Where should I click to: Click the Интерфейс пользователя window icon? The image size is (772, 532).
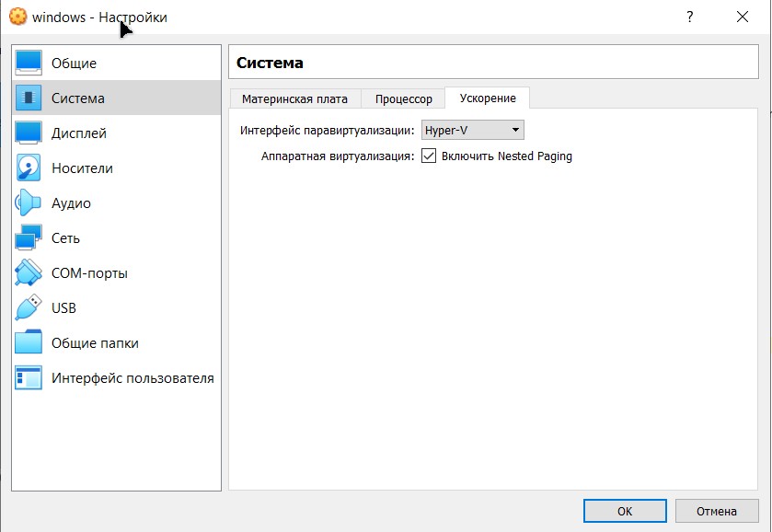(29, 377)
